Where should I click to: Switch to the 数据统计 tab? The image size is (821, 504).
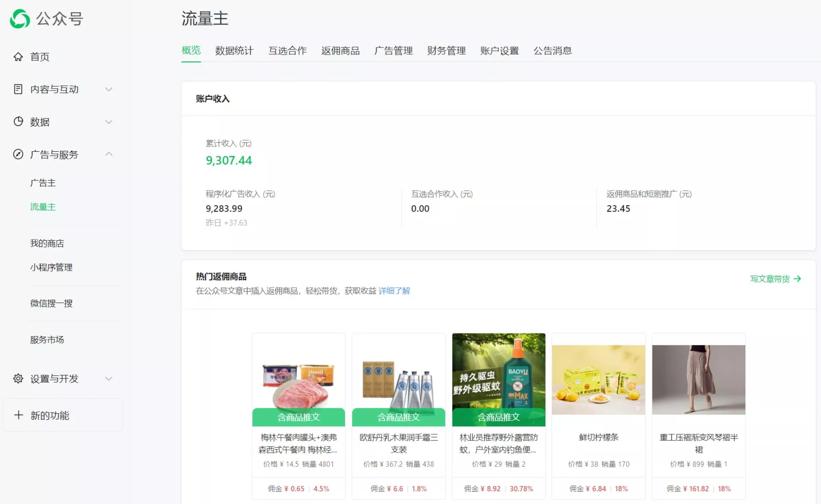pos(234,50)
